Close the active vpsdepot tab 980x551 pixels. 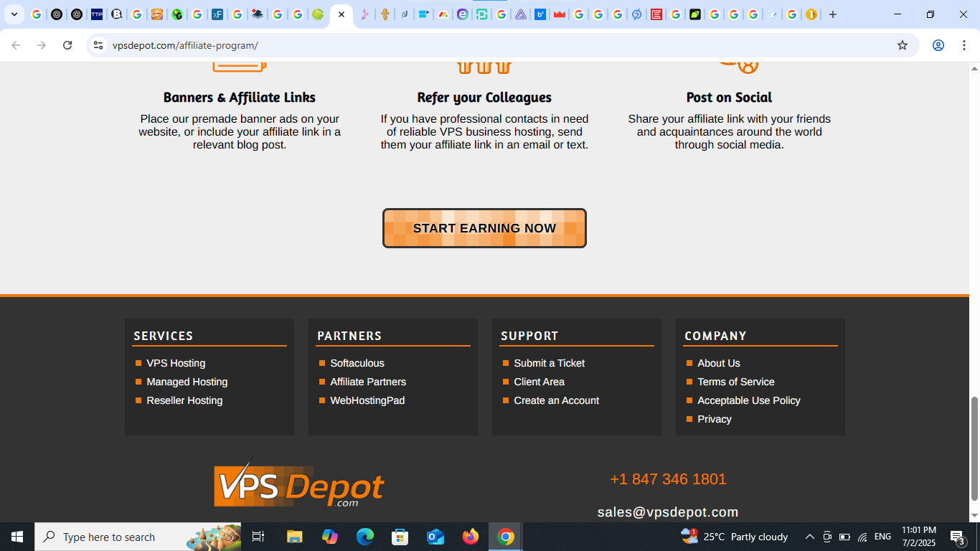pos(341,14)
